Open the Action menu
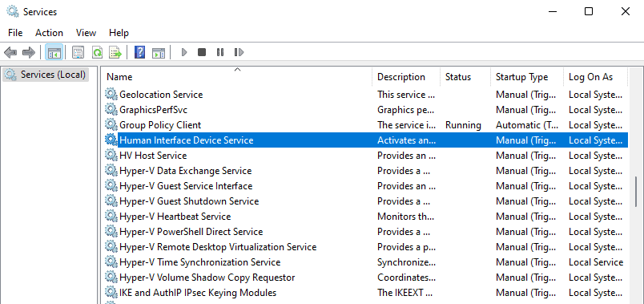 pos(50,33)
